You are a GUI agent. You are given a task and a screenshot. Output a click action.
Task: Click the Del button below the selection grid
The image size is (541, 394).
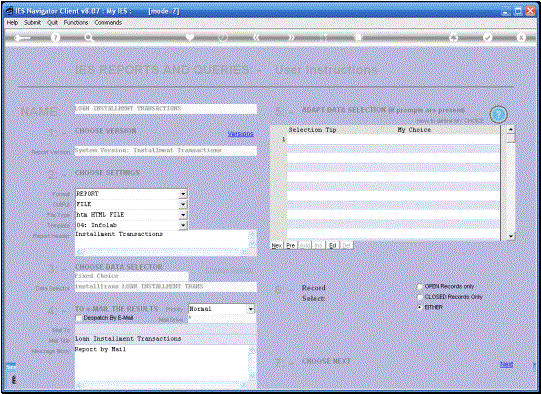(x=347, y=245)
